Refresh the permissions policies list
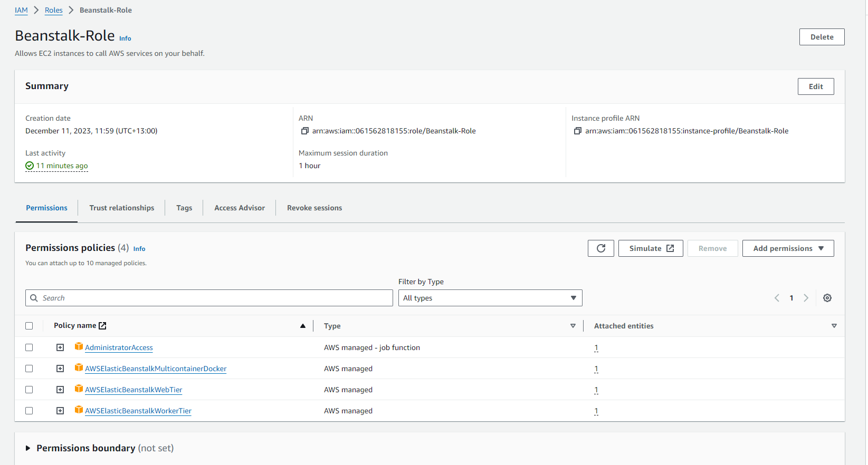Image resolution: width=868 pixels, height=465 pixels. [600, 248]
